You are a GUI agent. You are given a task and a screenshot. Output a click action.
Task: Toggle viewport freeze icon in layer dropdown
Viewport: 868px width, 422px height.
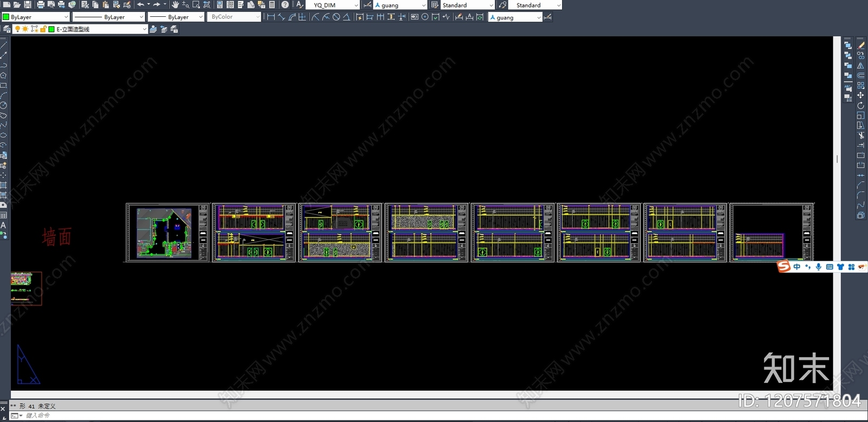[x=34, y=29]
